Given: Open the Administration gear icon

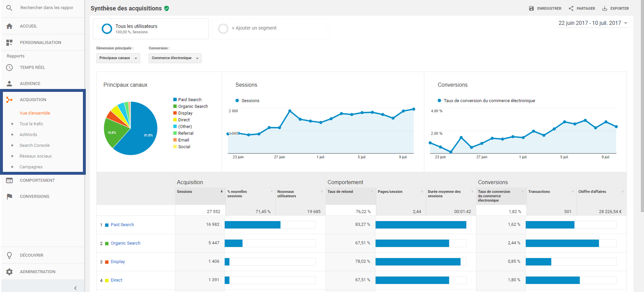Looking at the screenshot, I should pyautogui.click(x=9, y=271).
